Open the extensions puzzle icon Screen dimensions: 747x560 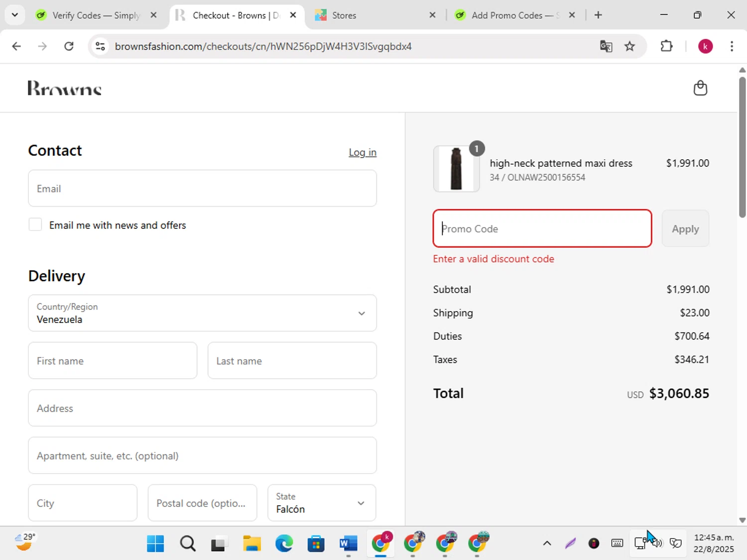tap(666, 46)
